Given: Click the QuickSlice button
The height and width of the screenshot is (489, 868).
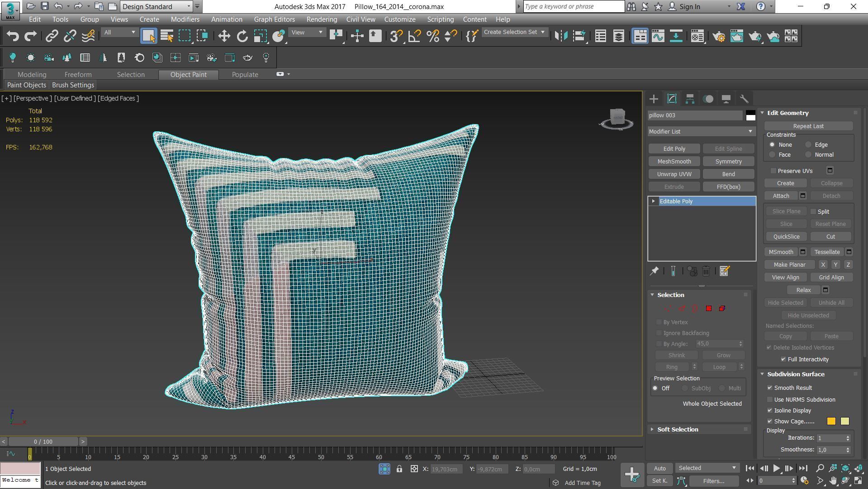Looking at the screenshot, I should 786,237.
